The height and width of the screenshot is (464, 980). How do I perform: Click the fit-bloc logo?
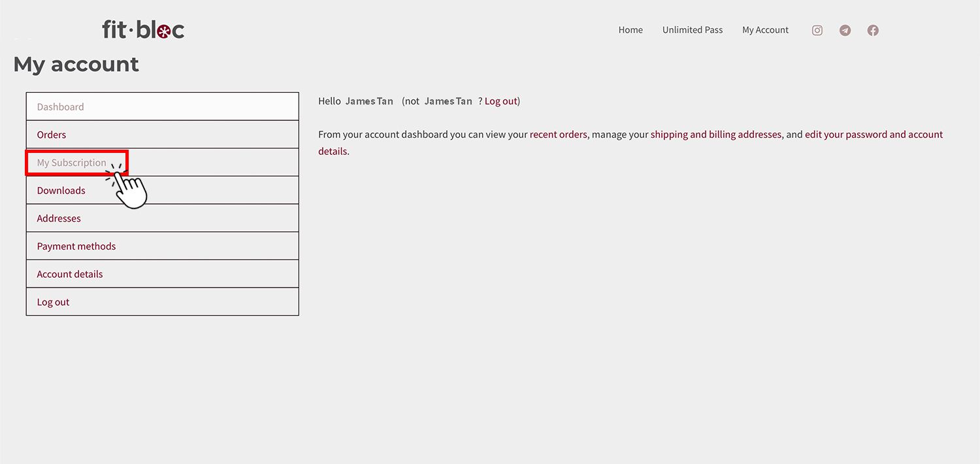143,29
